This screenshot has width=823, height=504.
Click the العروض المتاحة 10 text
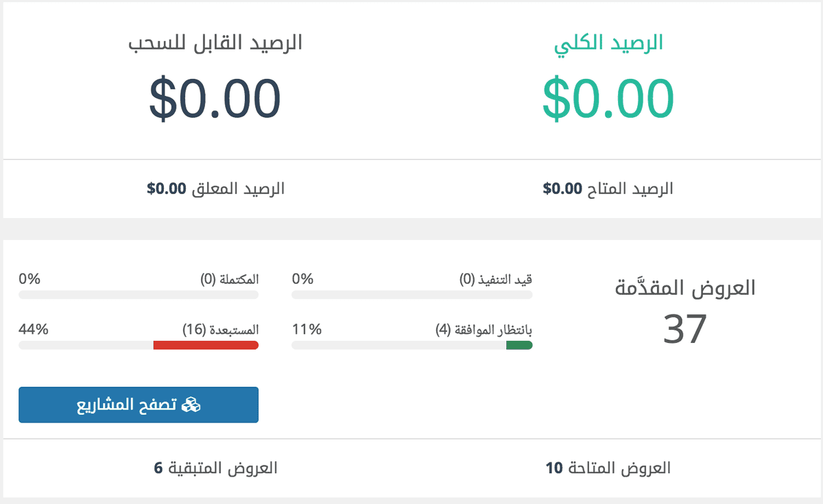608,468
